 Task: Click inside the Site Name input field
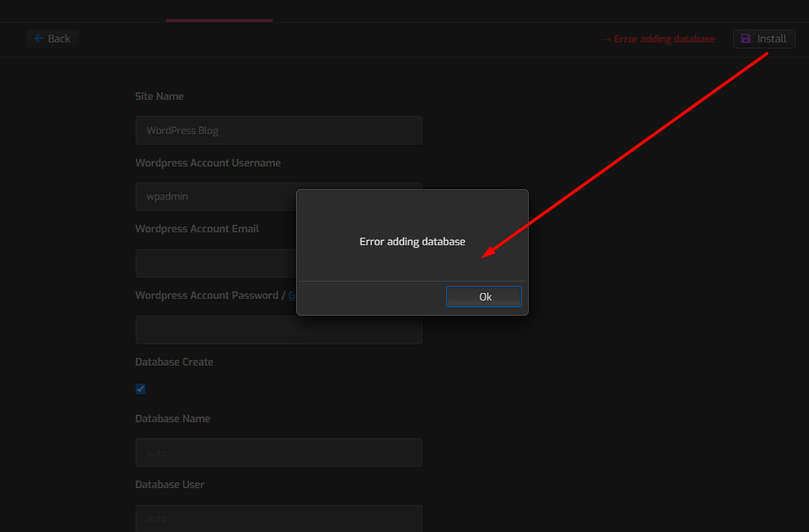click(278, 129)
